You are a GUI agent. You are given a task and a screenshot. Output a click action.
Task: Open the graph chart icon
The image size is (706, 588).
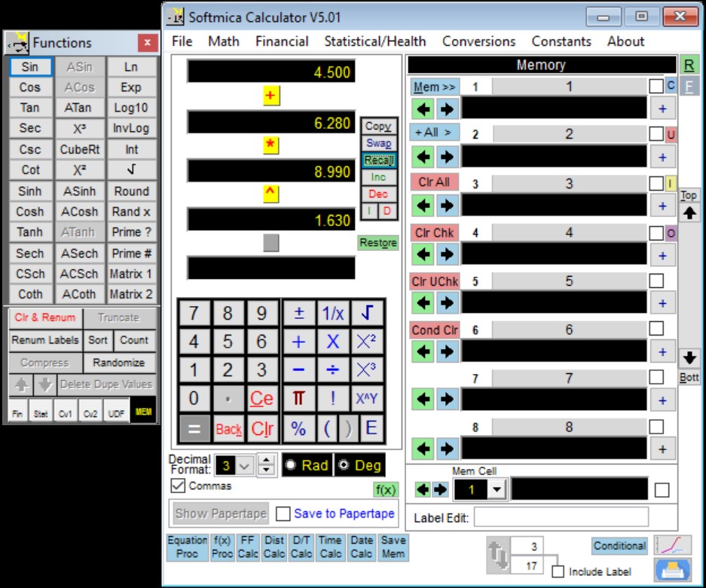coord(672,546)
